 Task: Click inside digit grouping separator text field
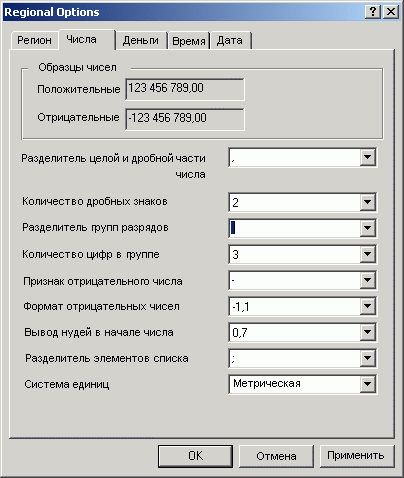click(x=295, y=228)
